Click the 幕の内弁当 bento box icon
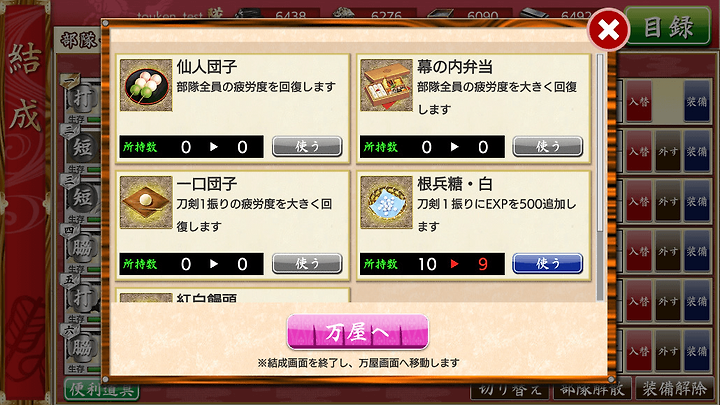This screenshot has width=720, height=405. tap(386, 85)
